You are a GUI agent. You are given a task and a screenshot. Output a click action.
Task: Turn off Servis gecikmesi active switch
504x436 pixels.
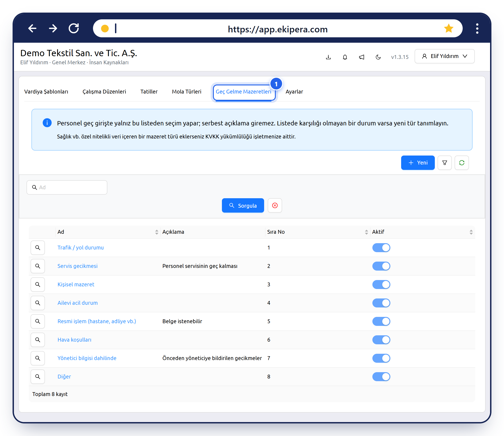pyautogui.click(x=381, y=266)
